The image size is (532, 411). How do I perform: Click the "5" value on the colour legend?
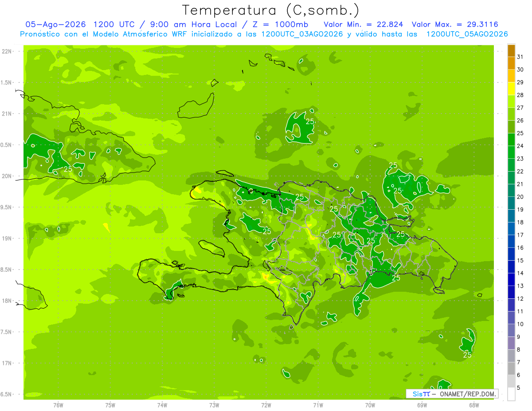pos(519,388)
